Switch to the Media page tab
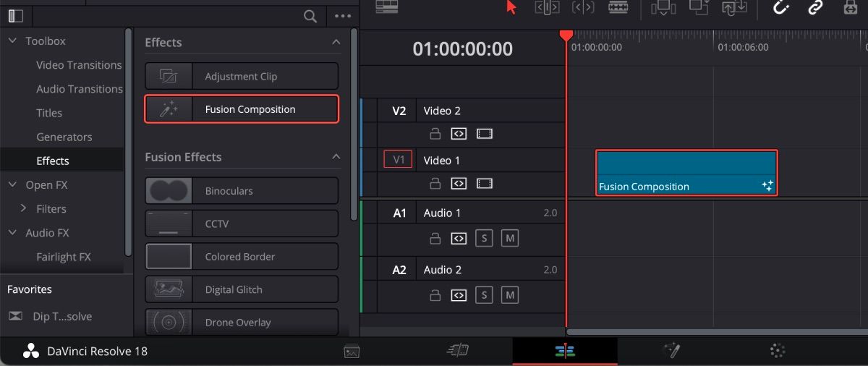Image resolution: width=868 pixels, height=366 pixels. tap(352, 352)
